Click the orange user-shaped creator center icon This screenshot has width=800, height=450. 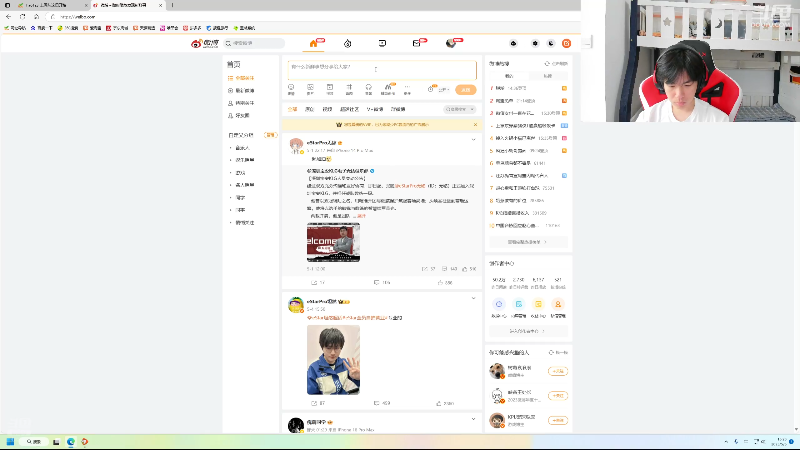pos(558,304)
